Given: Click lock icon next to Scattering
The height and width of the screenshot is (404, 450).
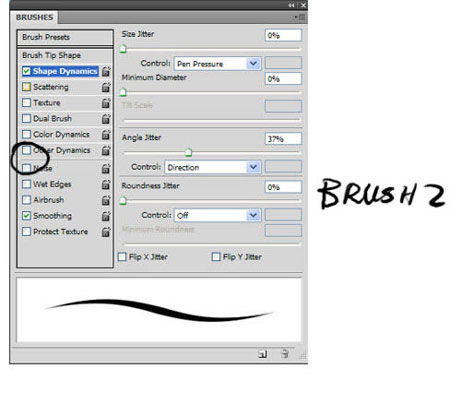Looking at the screenshot, I should (x=106, y=87).
